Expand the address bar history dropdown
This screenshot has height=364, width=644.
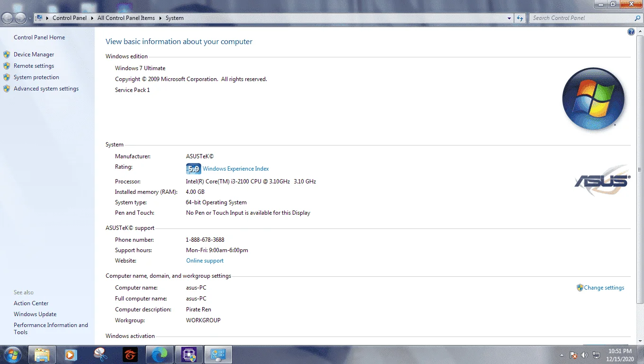pos(510,18)
